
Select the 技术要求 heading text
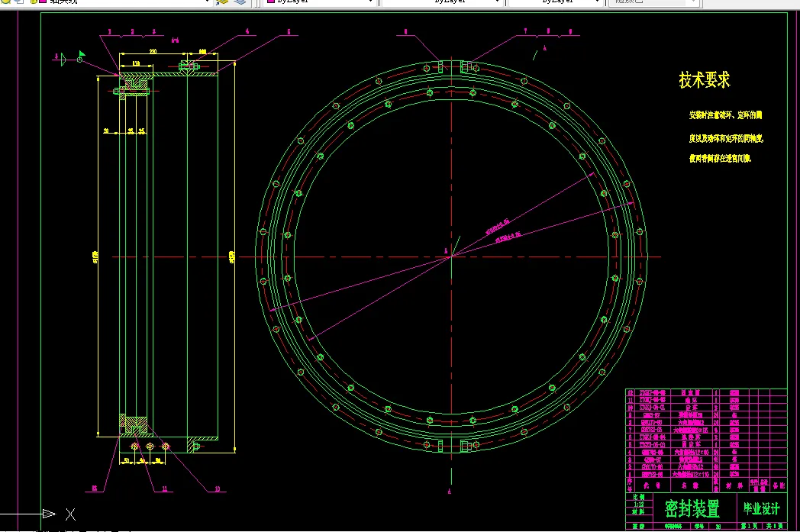[x=704, y=80]
